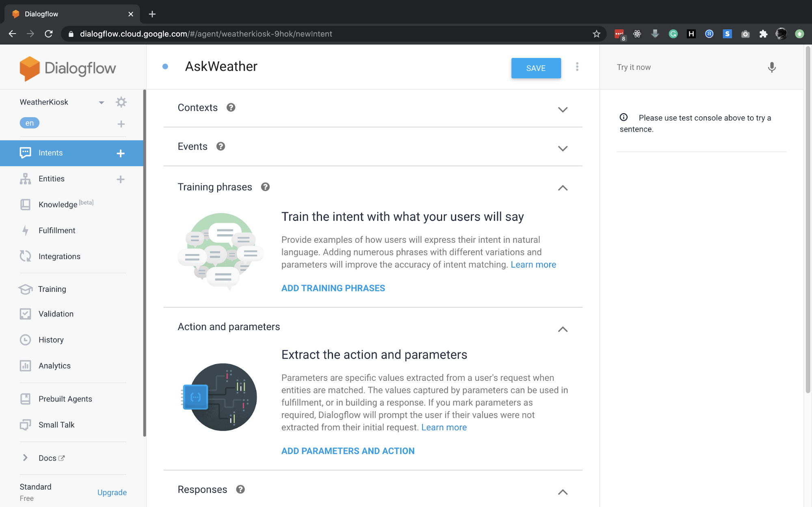Create new intent with plus icon
The width and height of the screenshot is (812, 507).
pos(121,153)
